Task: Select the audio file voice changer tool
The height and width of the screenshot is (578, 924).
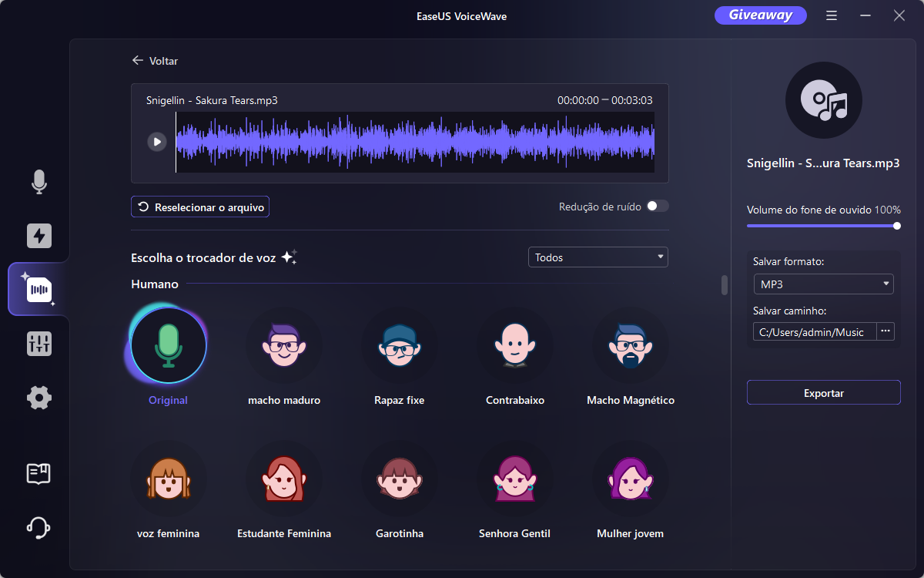Action: point(37,289)
